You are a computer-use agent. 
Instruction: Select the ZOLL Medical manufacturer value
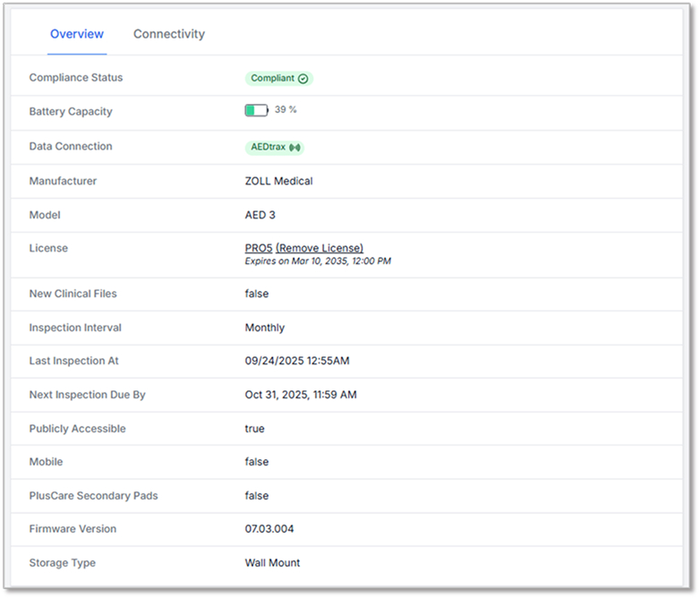coord(278,182)
